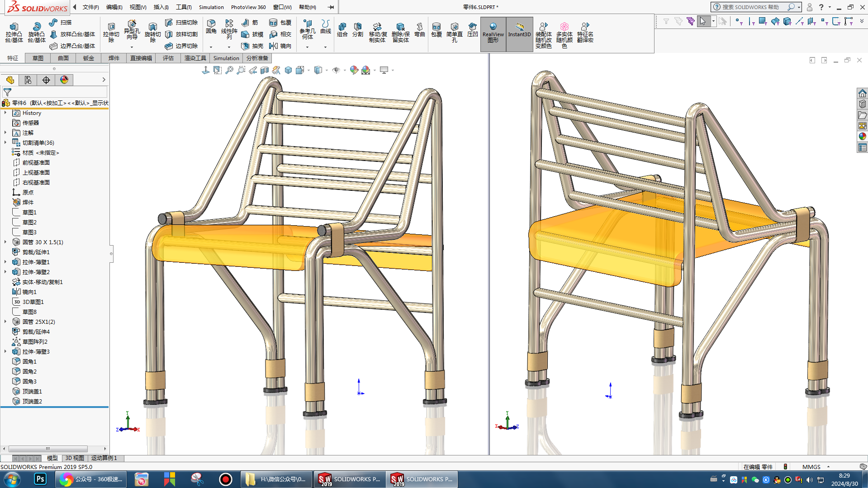Select the 拔模 draft tool
The width and height of the screenshot is (868, 488).
coord(252,34)
